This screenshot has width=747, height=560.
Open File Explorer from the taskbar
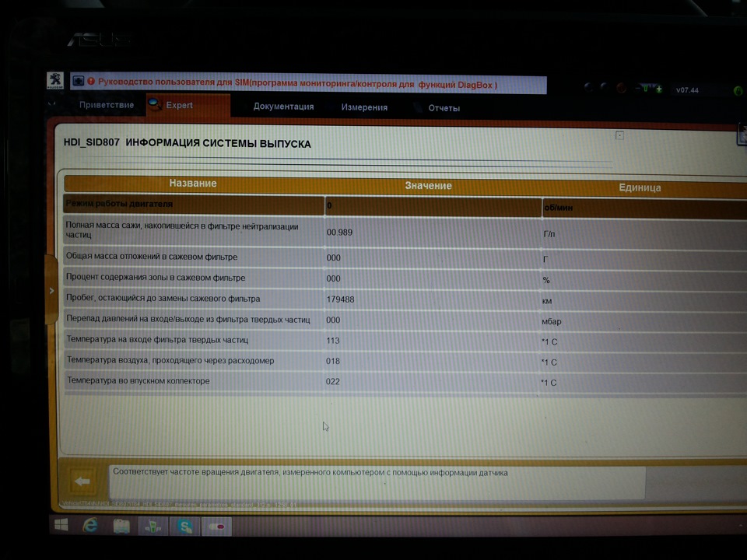[x=121, y=527]
